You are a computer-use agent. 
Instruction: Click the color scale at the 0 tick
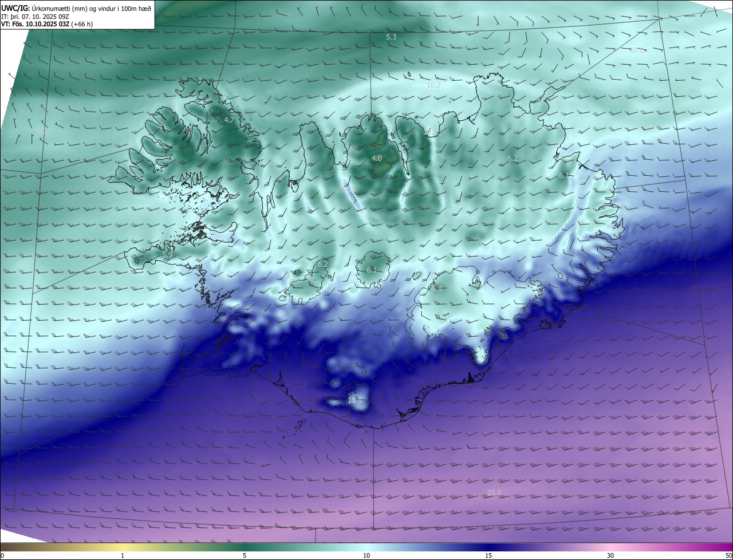(x=2, y=555)
